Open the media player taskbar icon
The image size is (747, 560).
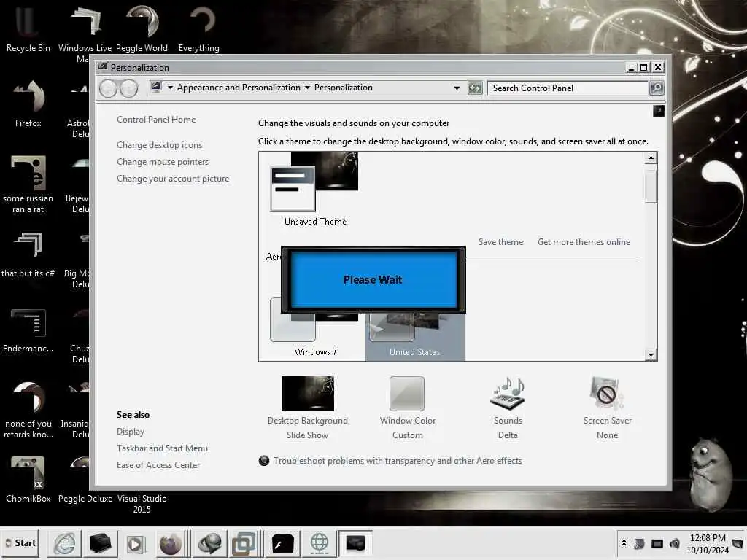[x=135, y=543]
